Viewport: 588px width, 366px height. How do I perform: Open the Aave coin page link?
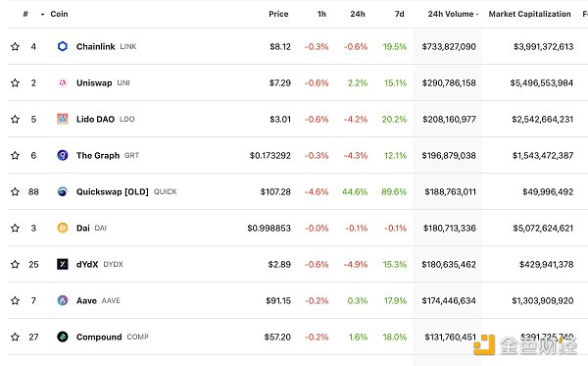pyautogui.click(x=86, y=300)
